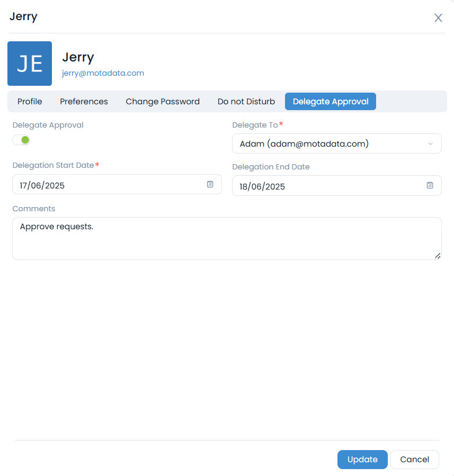Select the Do not Disturb tab

point(246,102)
